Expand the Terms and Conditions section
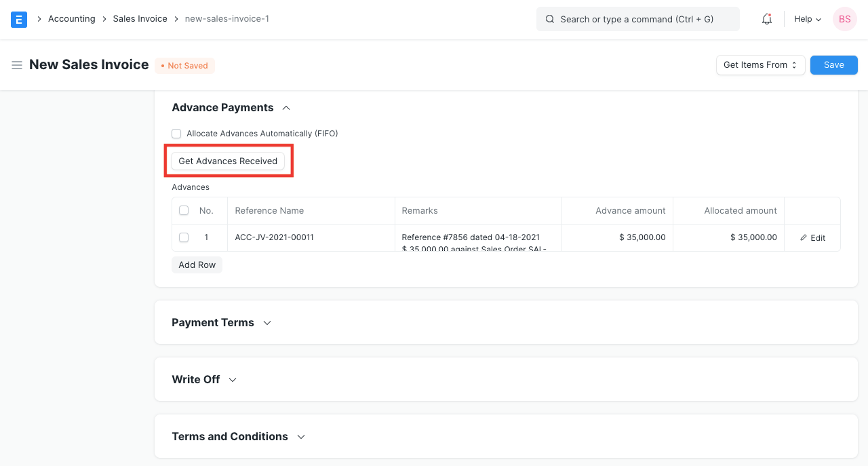This screenshot has width=868, height=466. coord(300,437)
